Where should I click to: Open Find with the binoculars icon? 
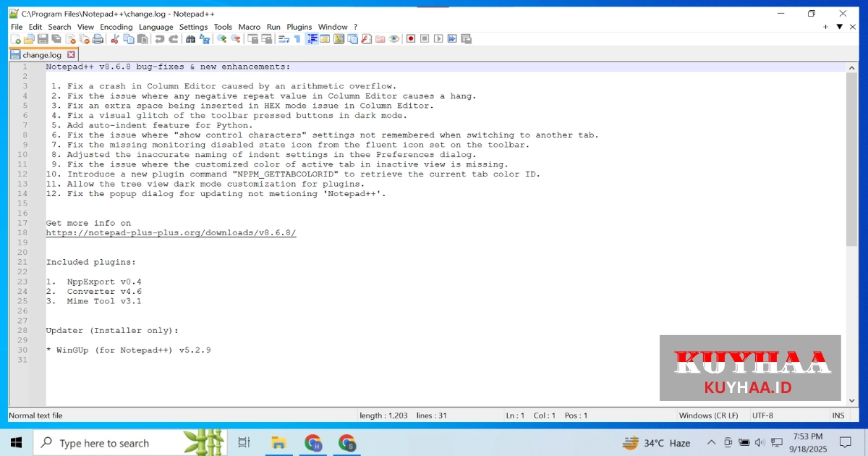tap(191, 39)
